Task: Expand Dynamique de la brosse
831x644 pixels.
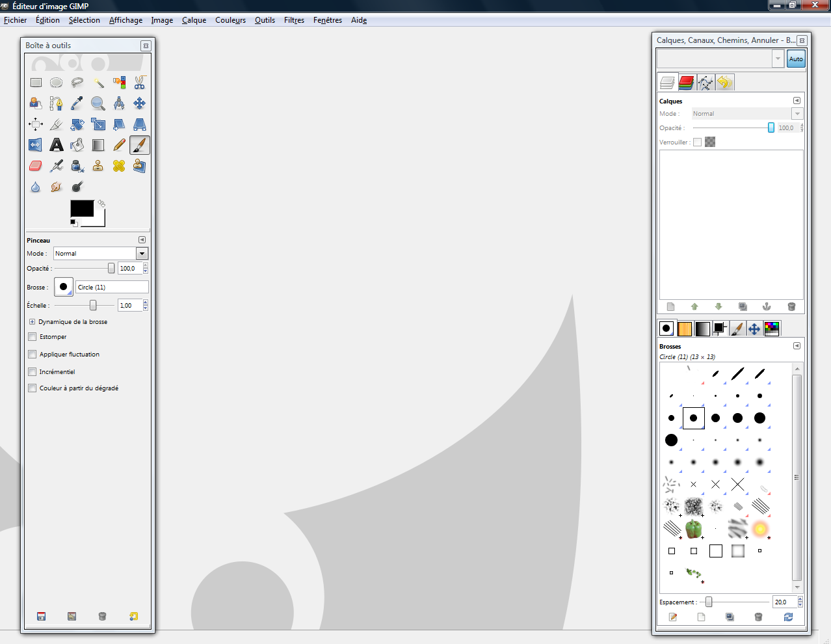Action: pos(32,322)
